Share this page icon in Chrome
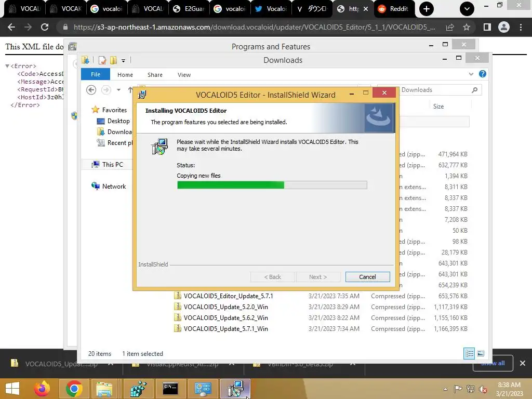The image size is (532, 399). 450,27
